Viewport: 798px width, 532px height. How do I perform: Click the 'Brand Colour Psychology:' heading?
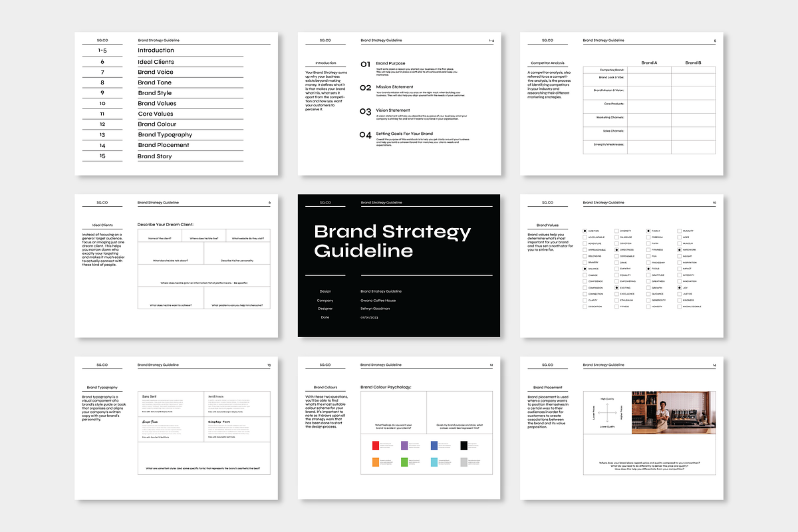tap(386, 386)
